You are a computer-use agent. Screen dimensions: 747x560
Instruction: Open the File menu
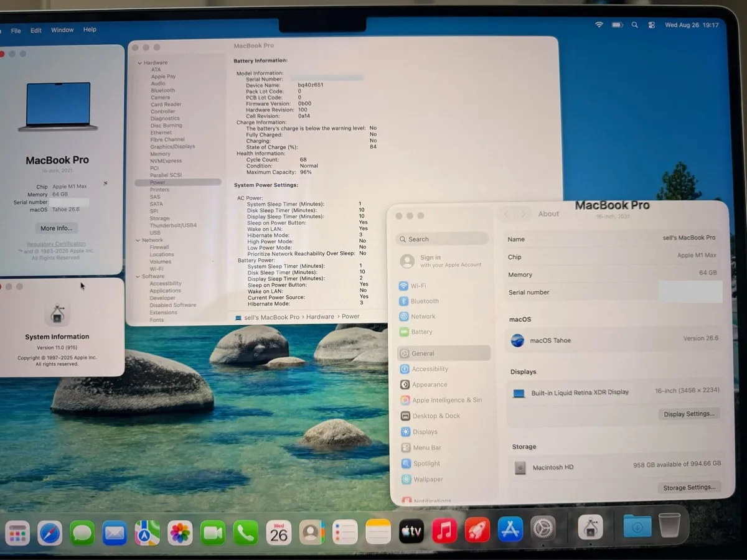click(x=16, y=30)
